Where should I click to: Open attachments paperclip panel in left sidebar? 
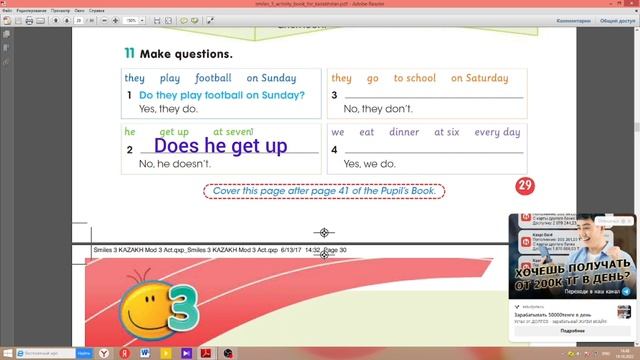coord(6,61)
